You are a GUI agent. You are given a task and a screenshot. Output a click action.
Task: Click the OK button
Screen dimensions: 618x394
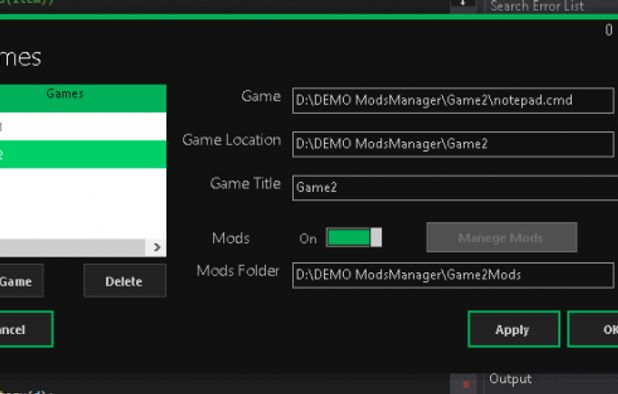tap(593, 329)
